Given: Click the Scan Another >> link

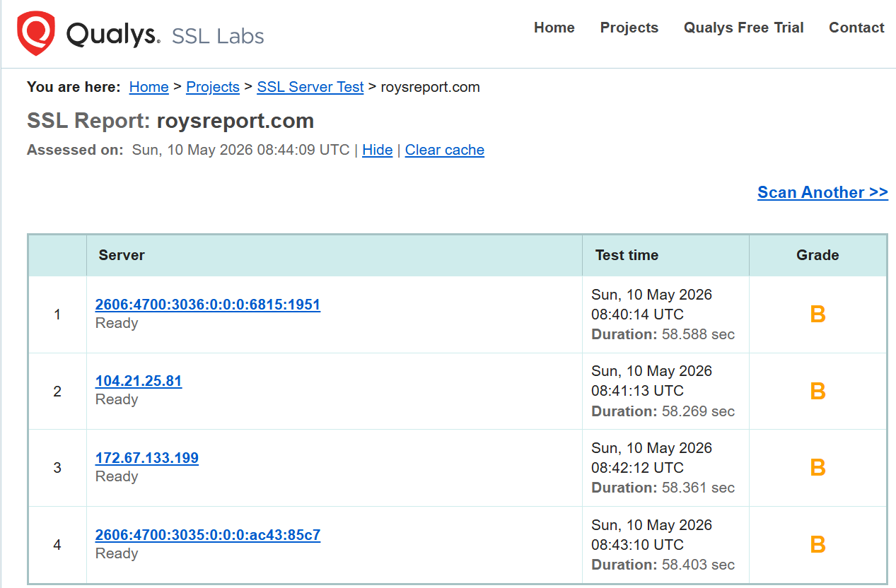Looking at the screenshot, I should pos(822,192).
